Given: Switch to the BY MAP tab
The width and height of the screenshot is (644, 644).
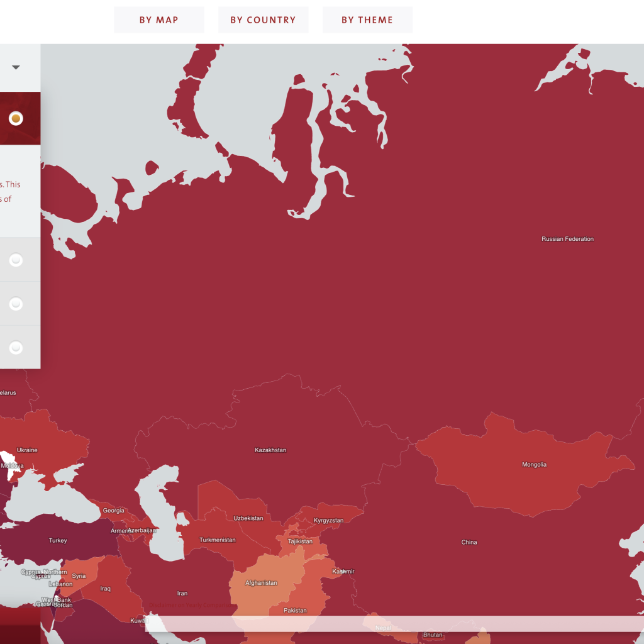Looking at the screenshot, I should [x=158, y=20].
